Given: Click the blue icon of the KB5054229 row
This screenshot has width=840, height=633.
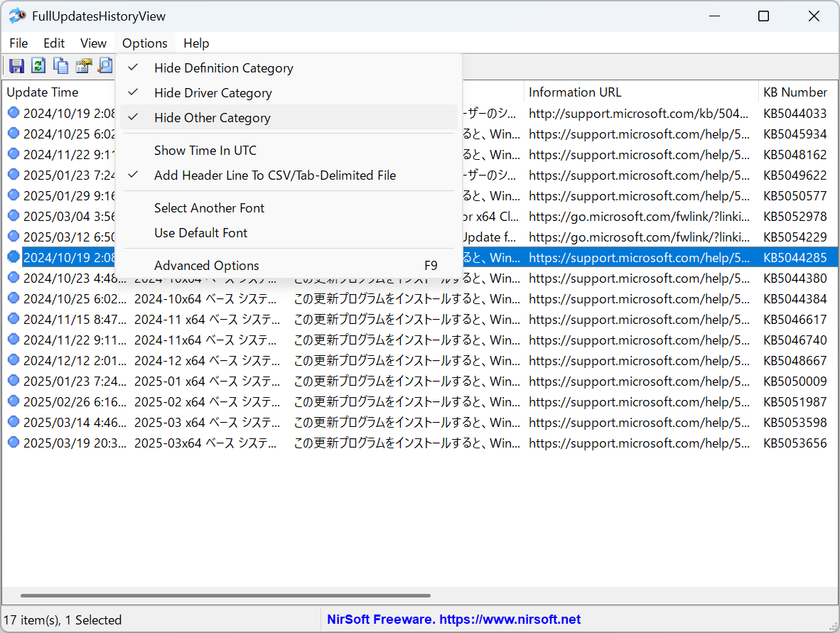Looking at the screenshot, I should click(x=14, y=237).
